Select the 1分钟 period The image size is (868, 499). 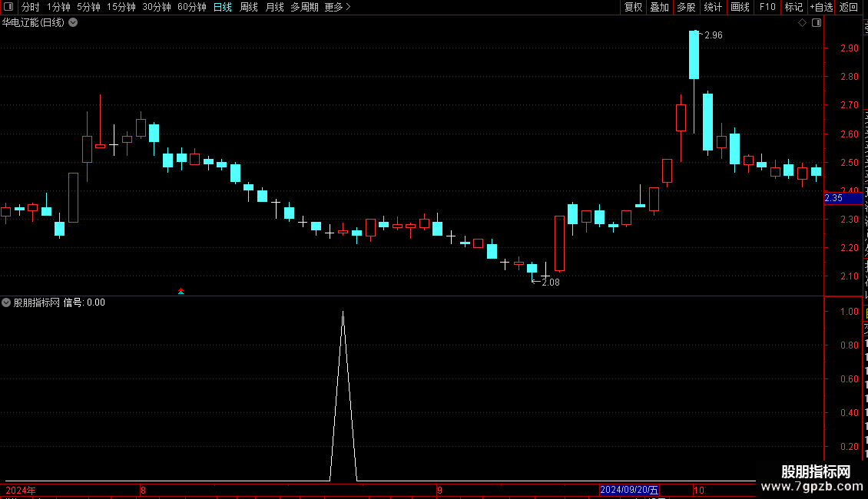(58, 7)
